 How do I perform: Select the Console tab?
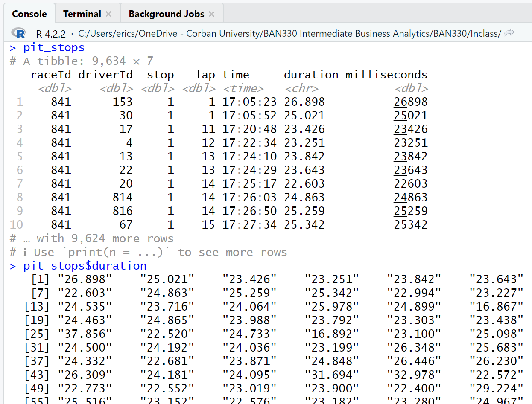pos(29,14)
